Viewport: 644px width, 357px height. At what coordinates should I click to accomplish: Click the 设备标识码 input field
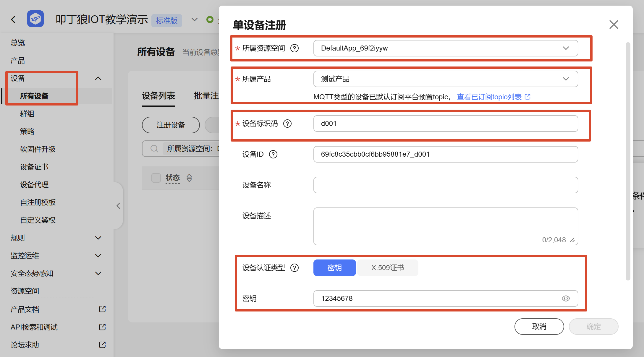pos(446,124)
